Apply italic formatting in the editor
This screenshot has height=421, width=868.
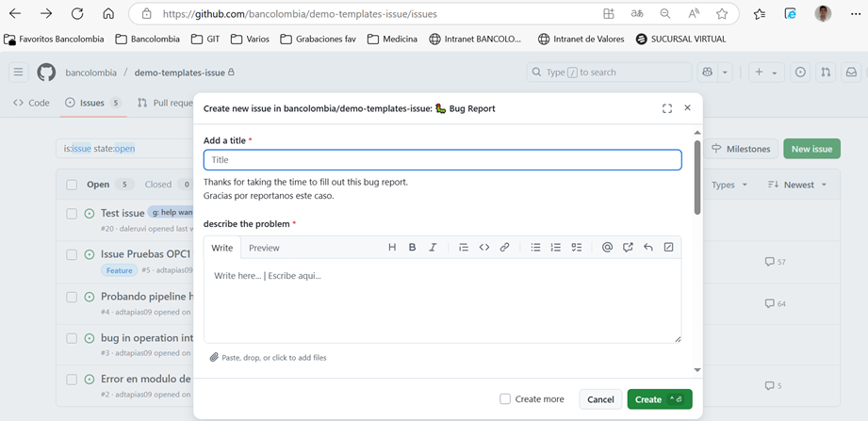(x=433, y=248)
